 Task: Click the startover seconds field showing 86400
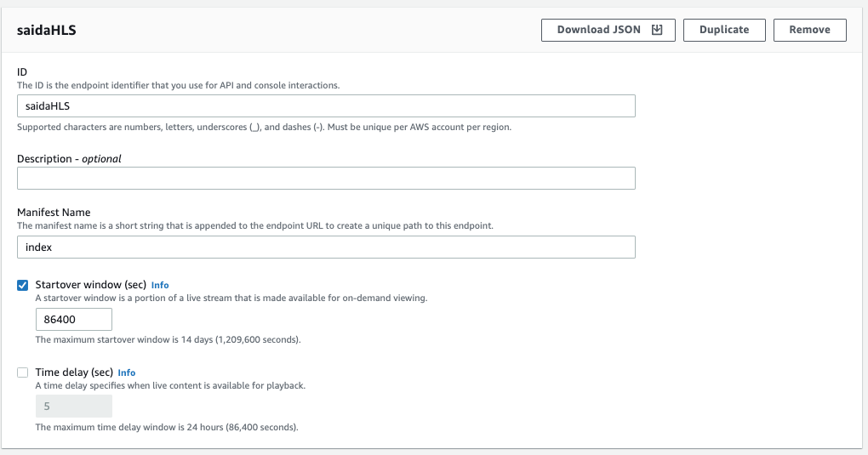tap(74, 319)
